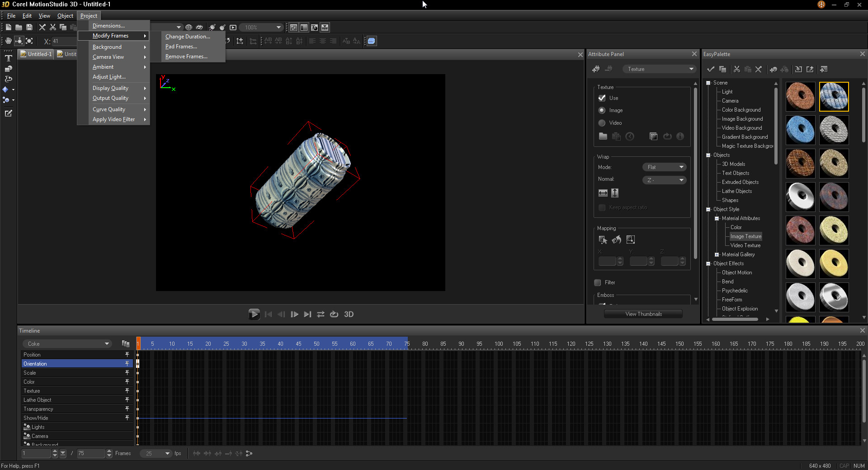
Task: Select the blue donut texture thumbnail
Action: 800,130
